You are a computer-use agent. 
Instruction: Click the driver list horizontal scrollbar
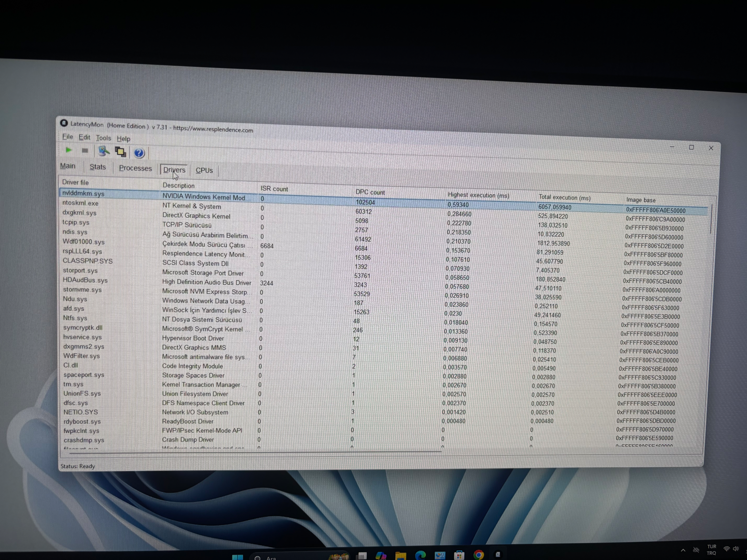(255, 452)
